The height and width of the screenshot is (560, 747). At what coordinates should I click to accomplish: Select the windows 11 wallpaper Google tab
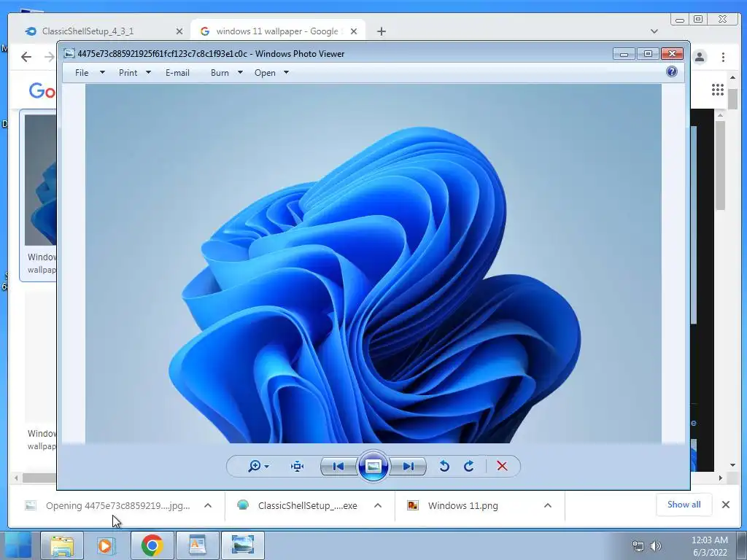pos(276,31)
